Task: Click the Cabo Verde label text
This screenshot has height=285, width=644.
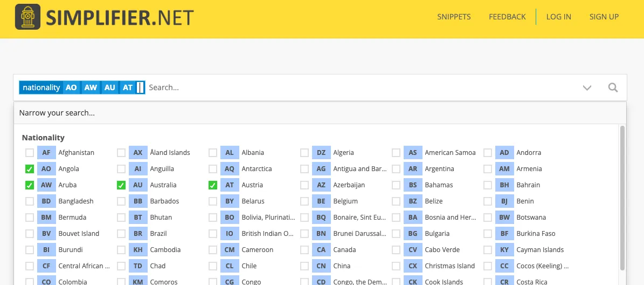Action: pyautogui.click(x=442, y=249)
